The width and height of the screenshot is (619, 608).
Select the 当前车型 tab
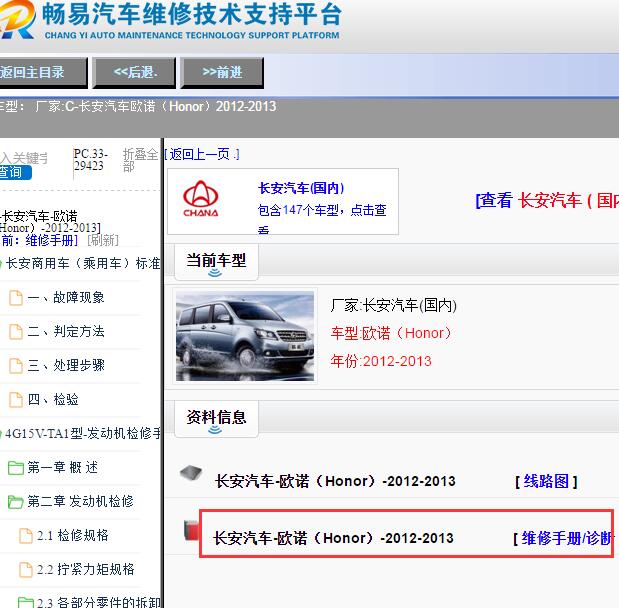(x=216, y=261)
